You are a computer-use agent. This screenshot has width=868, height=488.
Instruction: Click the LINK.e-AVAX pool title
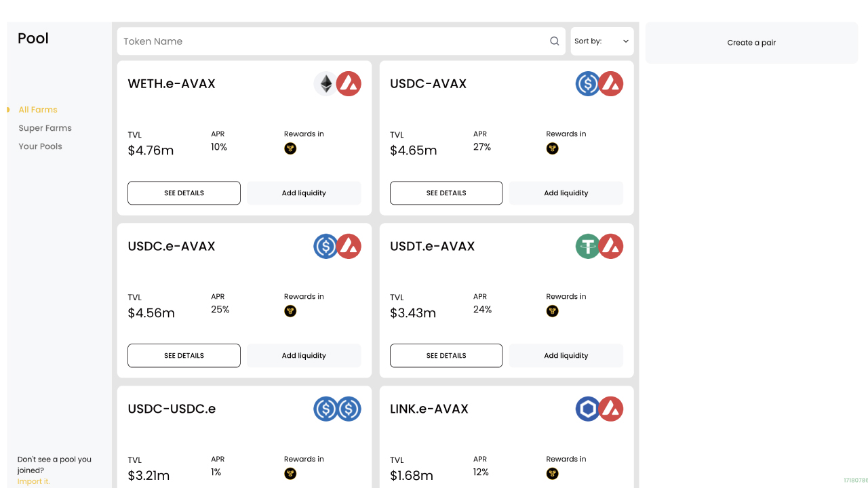pos(429,409)
